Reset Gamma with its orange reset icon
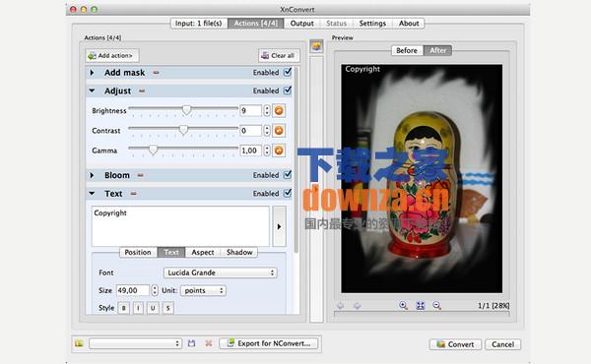This screenshot has width=591, height=364. [279, 151]
